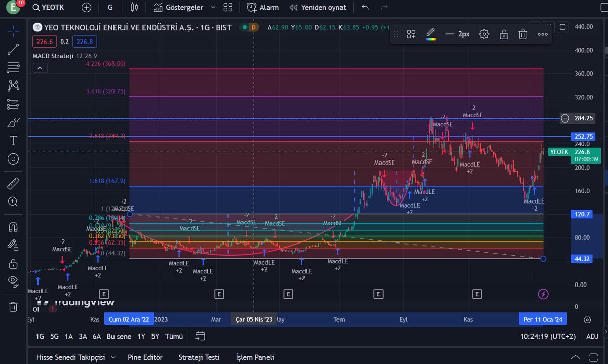Viewport: 608px width, 364px height.
Task: Open the emoji and icons tool
Action: coord(13,159)
